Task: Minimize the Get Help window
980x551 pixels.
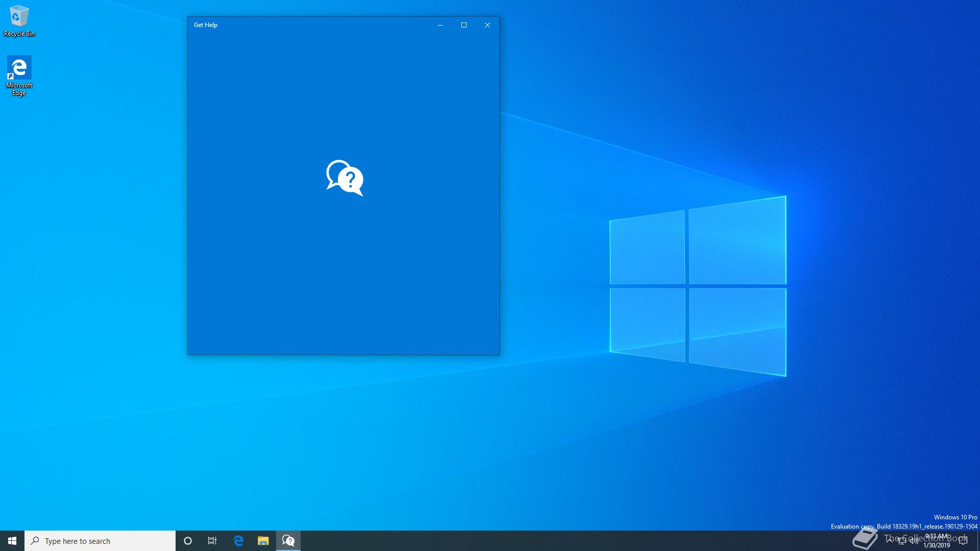Action: point(440,25)
